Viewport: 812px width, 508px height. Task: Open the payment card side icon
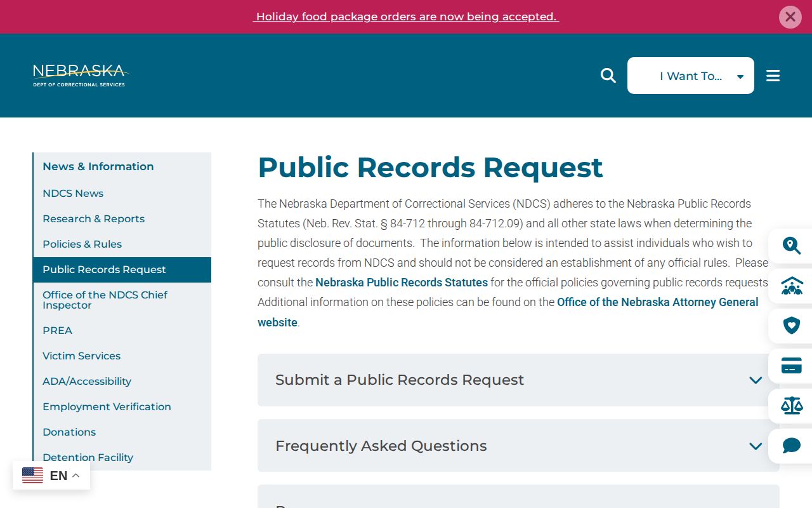click(x=791, y=366)
